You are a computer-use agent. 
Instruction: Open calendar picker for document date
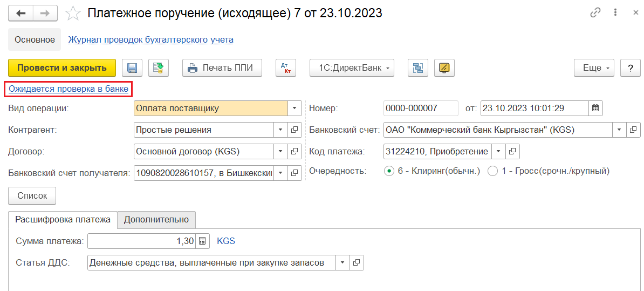(x=595, y=108)
